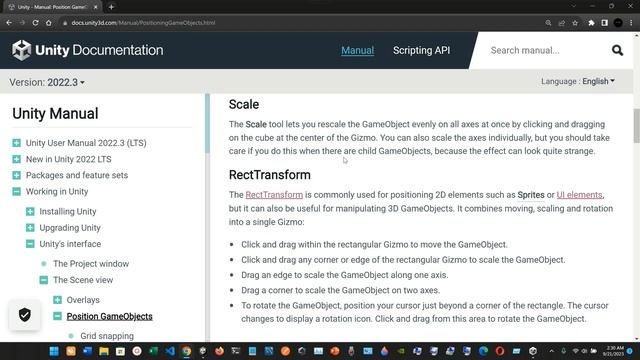
Task: Select the Unity Manual browser tab
Action: tap(51, 7)
